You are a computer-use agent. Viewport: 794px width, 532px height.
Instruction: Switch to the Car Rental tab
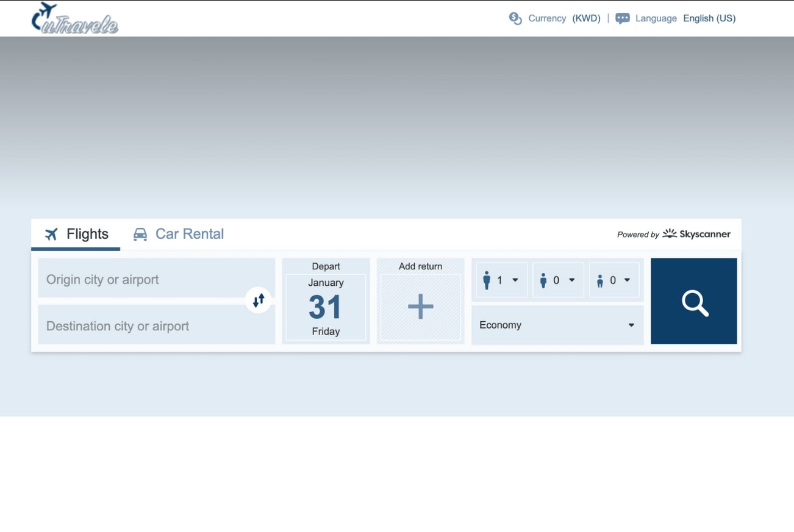click(178, 234)
